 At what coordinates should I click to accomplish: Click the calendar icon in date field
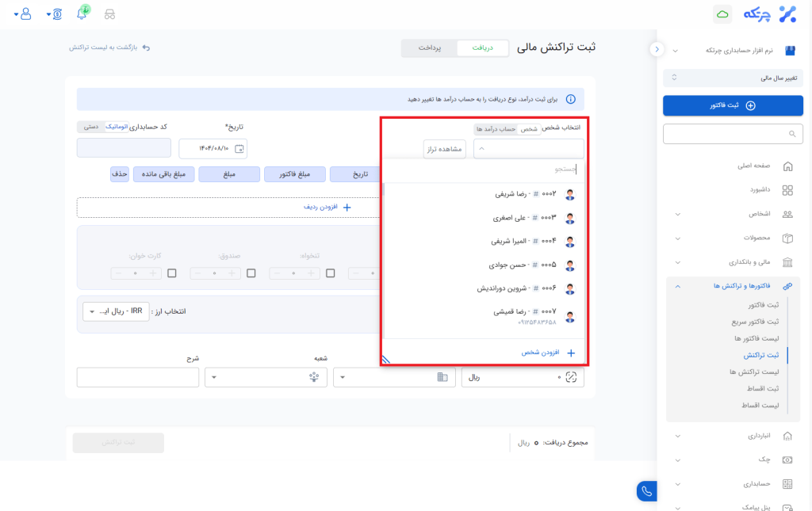pyautogui.click(x=239, y=148)
